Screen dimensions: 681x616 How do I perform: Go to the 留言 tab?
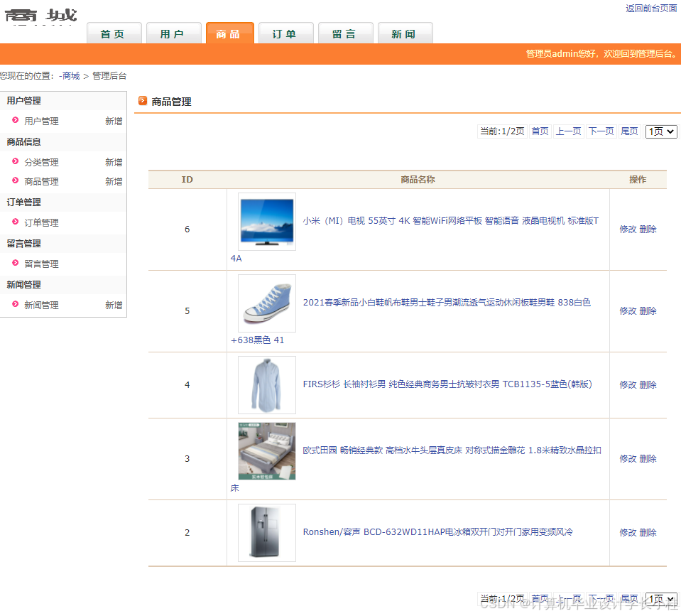point(345,33)
